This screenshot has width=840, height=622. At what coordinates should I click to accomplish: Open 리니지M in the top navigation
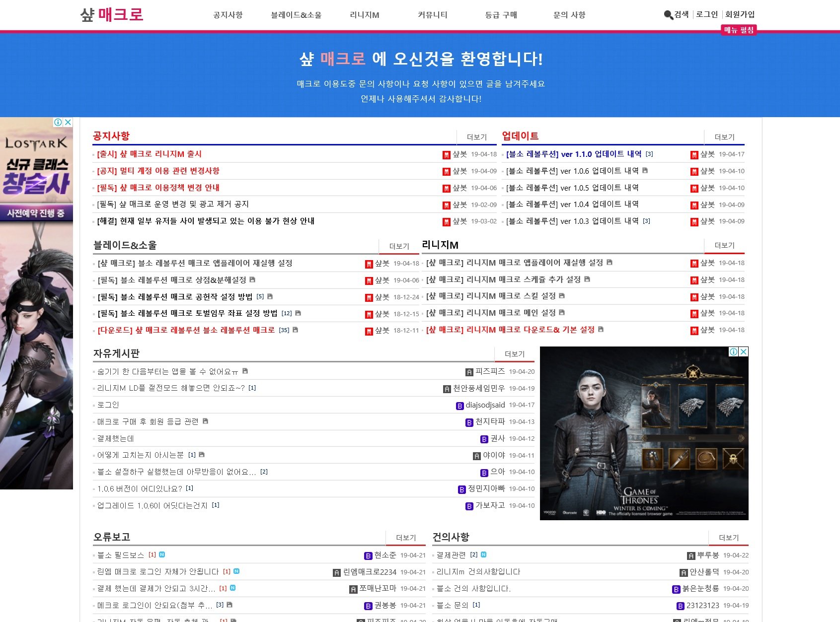coord(365,15)
